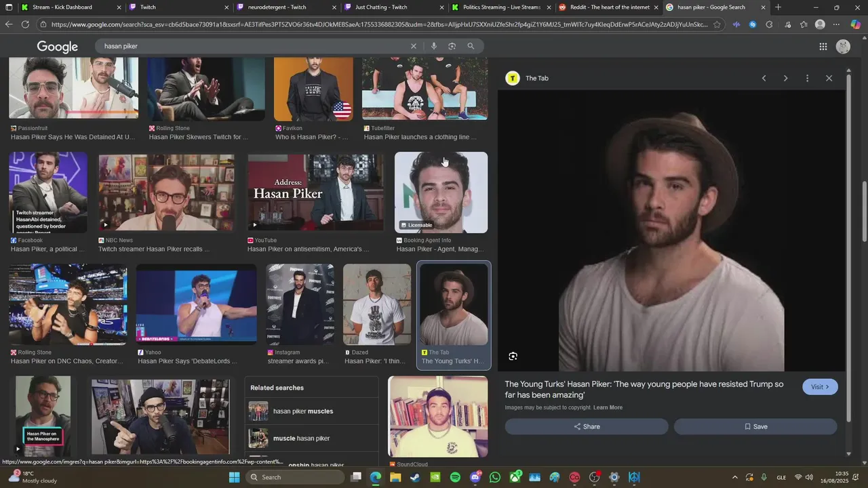Close the image preview panel
868x488 pixels.
pyautogui.click(x=829, y=79)
